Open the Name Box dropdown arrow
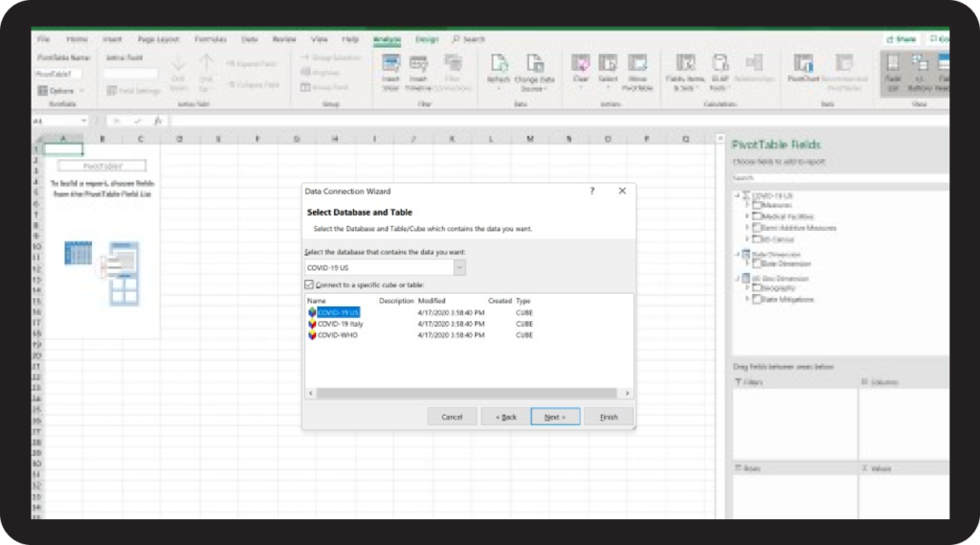The height and width of the screenshot is (545, 980). pos(84,121)
